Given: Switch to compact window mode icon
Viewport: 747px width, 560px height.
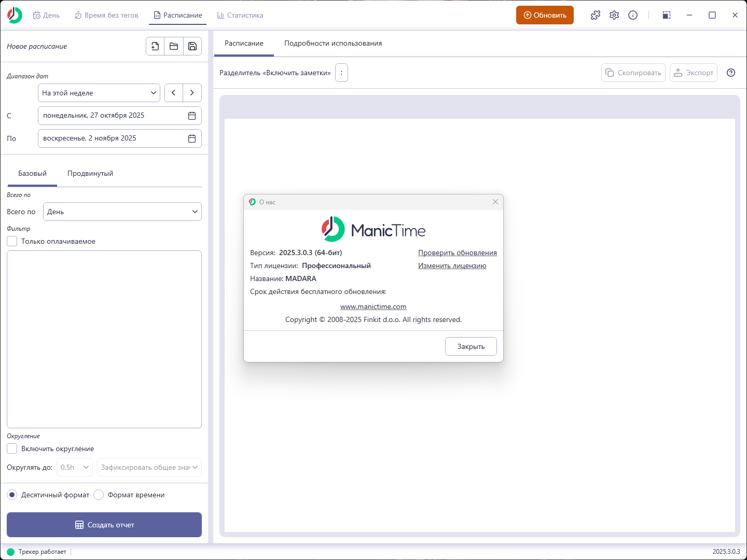Looking at the screenshot, I should coord(667,15).
